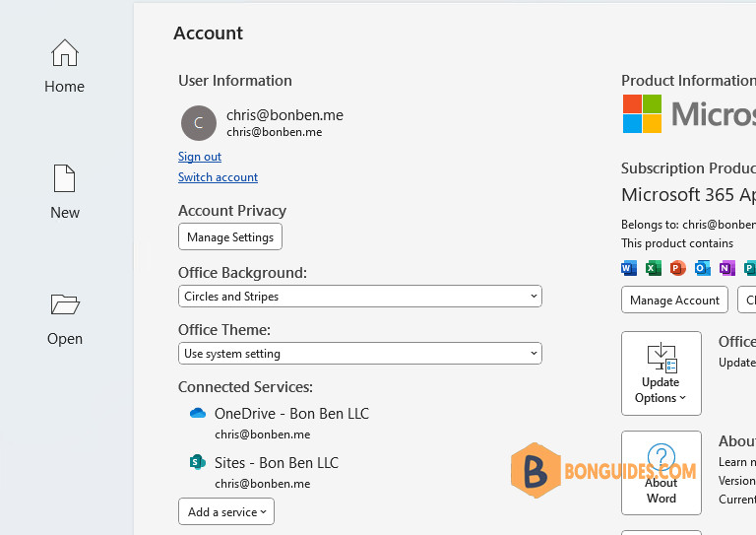Click the Manage Account button
This screenshot has width=756, height=535.
pos(674,300)
